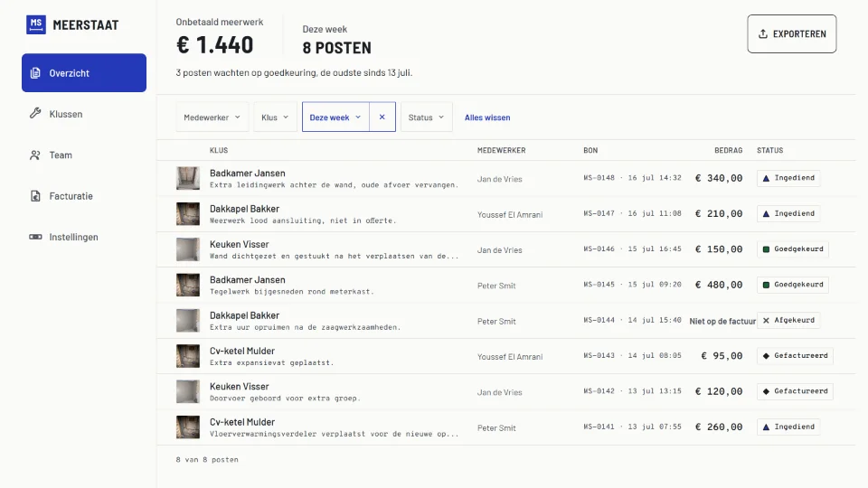Image resolution: width=868 pixels, height=488 pixels.
Task: Click the BEDRAG column header
Action: click(729, 151)
